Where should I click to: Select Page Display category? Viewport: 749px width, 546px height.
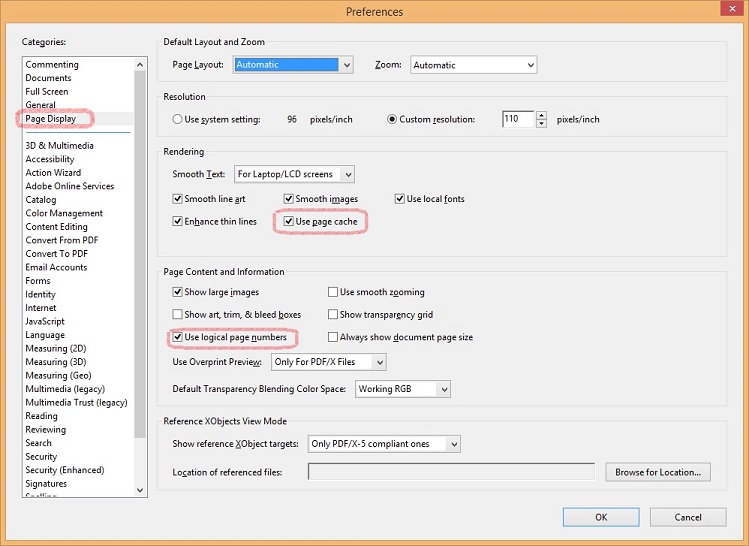pyautogui.click(x=50, y=119)
